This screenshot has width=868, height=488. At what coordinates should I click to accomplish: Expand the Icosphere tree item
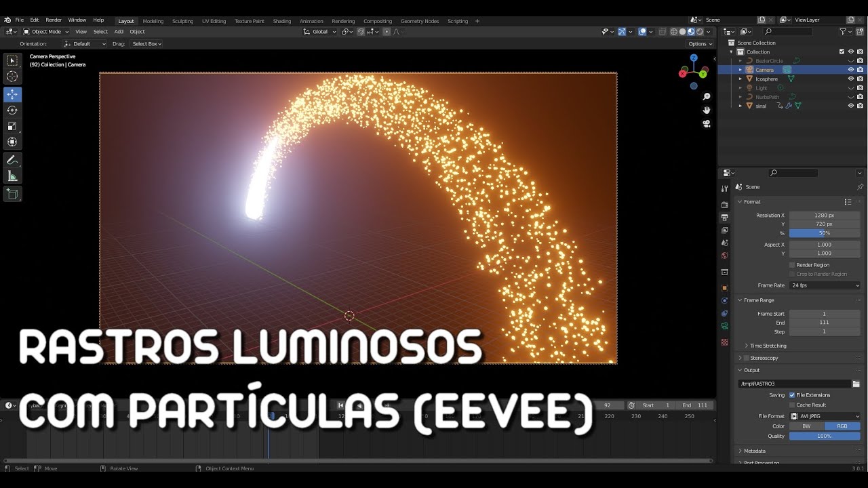click(741, 79)
